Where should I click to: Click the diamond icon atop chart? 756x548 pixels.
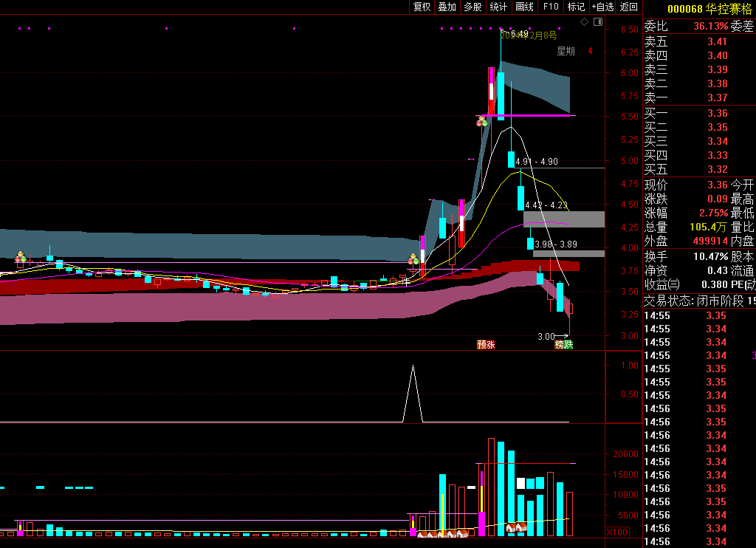(x=585, y=21)
